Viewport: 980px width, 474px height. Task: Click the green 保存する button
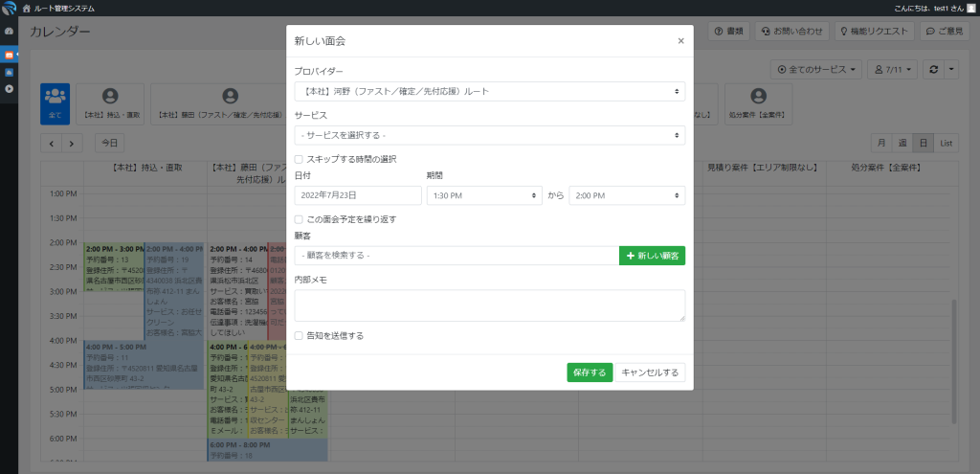tap(590, 372)
